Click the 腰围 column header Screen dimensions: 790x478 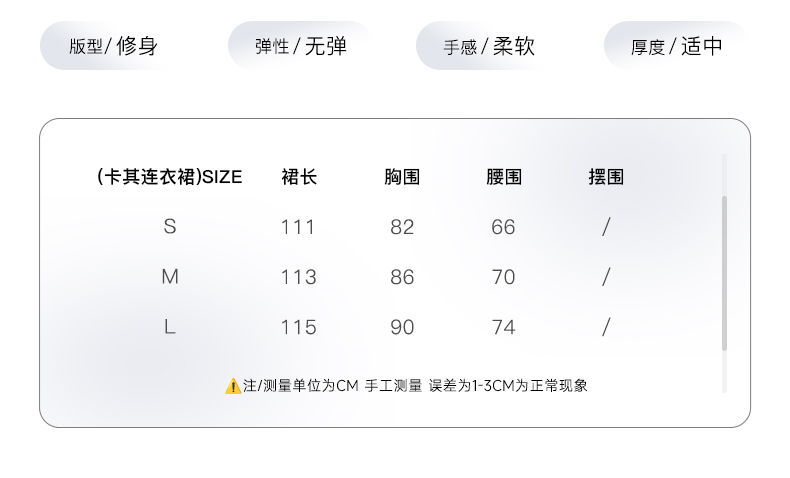click(x=504, y=177)
